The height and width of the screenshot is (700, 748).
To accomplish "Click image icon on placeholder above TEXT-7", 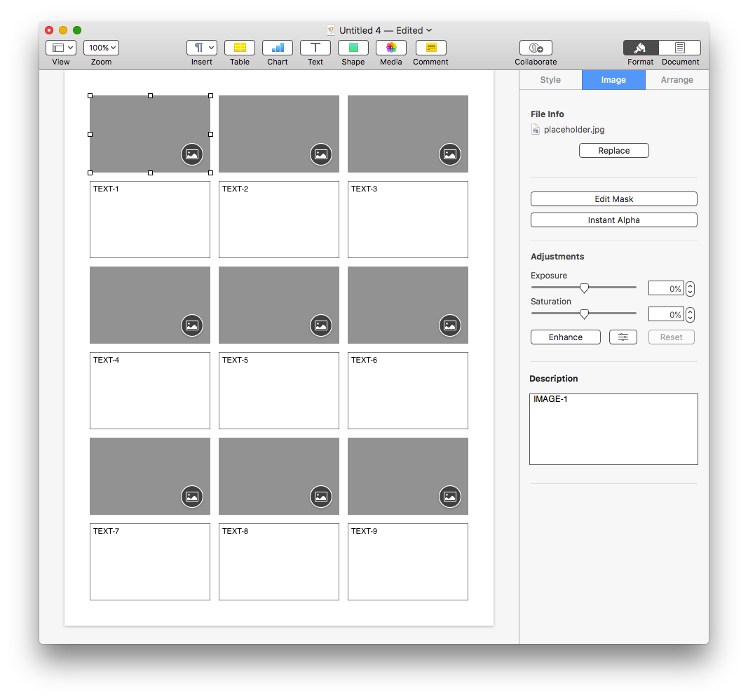I will [192, 497].
